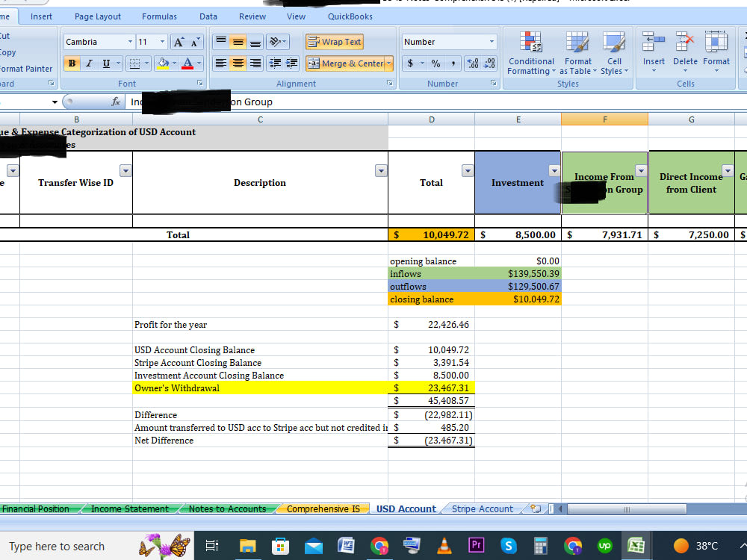Screen dimensions: 747x560
Task: Apply the Accounting Number Format ($)
Action: point(411,64)
